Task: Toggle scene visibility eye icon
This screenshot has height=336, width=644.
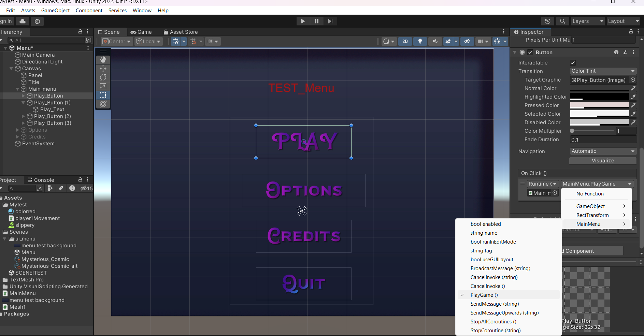Action: click(467, 41)
